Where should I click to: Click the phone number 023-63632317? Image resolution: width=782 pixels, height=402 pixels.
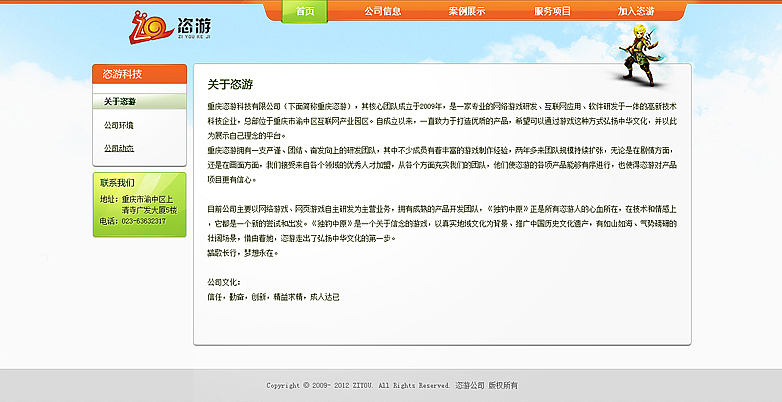(x=144, y=221)
